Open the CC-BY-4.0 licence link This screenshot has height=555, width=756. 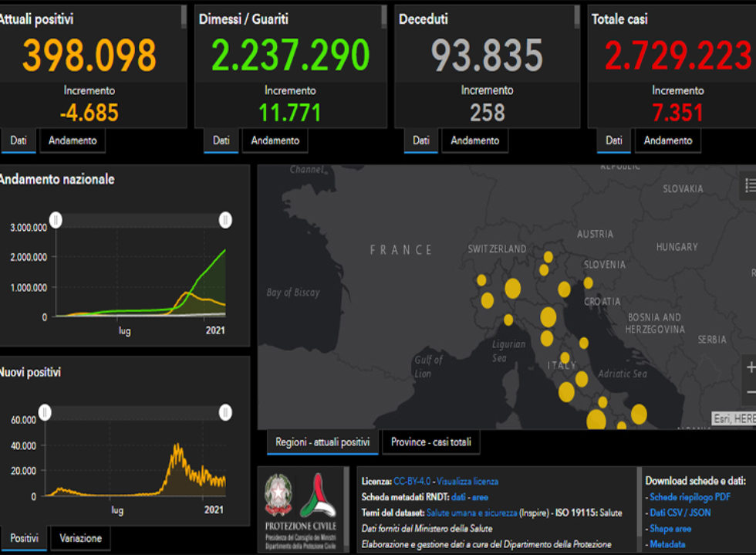tap(412, 482)
